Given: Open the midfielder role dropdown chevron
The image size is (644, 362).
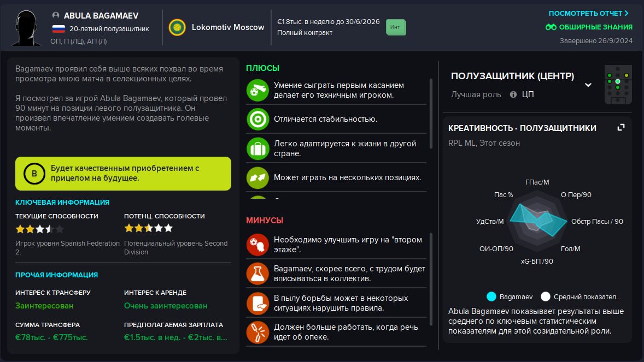Looking at the screenshot, I should 588,85.
